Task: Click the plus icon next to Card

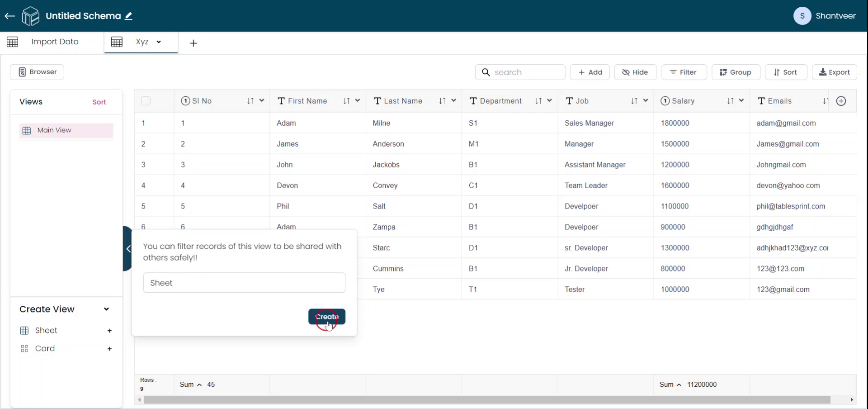Action: click(109, 349)
